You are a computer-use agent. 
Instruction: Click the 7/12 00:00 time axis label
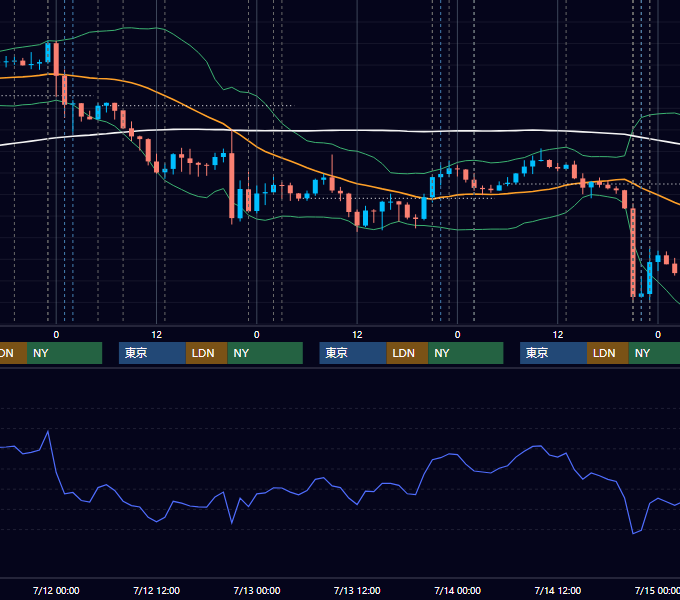56,590
